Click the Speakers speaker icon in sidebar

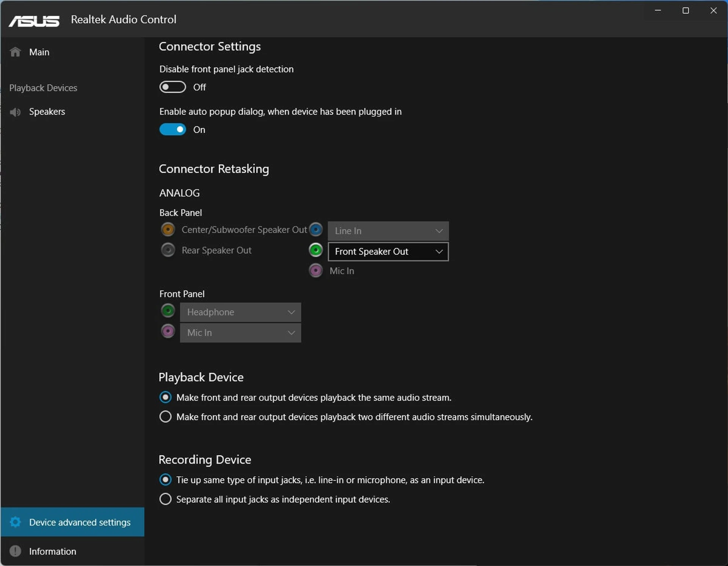[15, 112]
